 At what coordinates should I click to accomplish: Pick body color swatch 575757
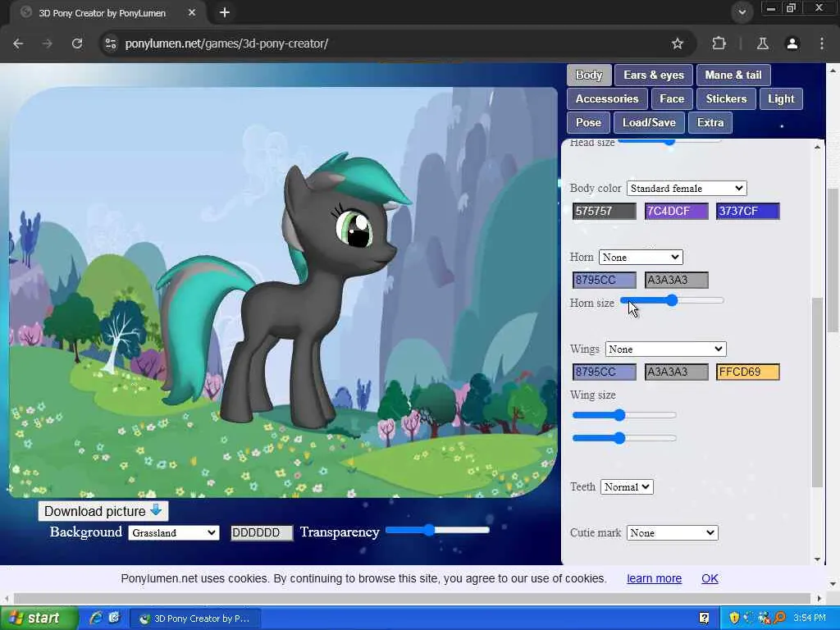[x=605, y=211]
